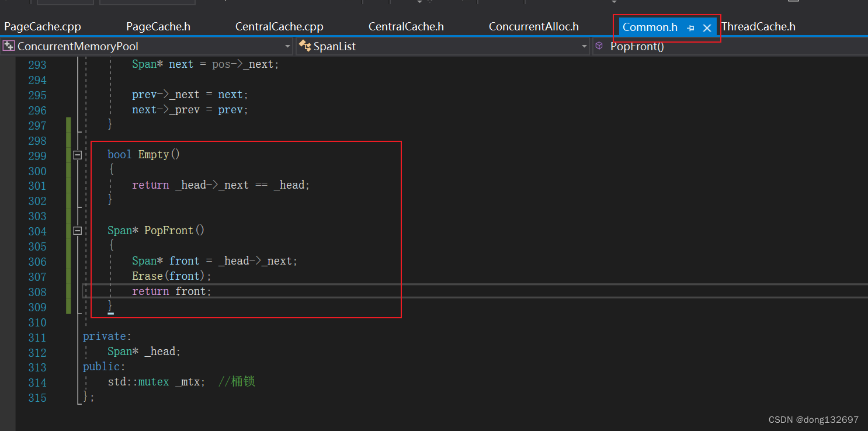Click 'prev->_next = next;' line

190,95
